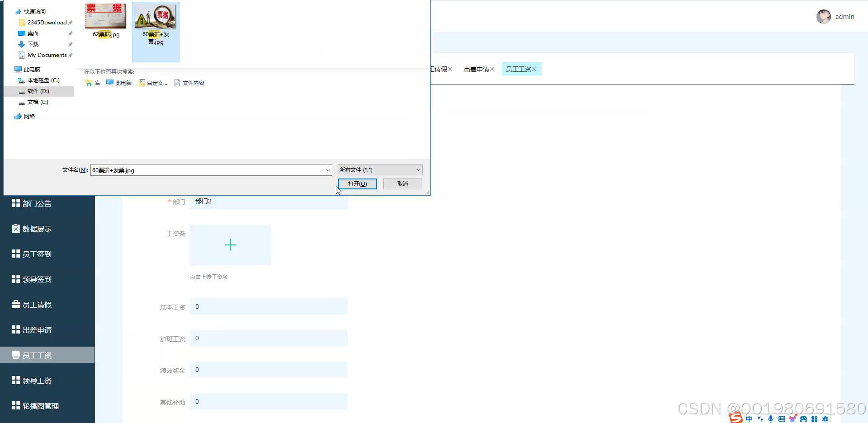The image size is (868, 423).
Task: Close the 员工请假 tab
Action: [450, 69]
